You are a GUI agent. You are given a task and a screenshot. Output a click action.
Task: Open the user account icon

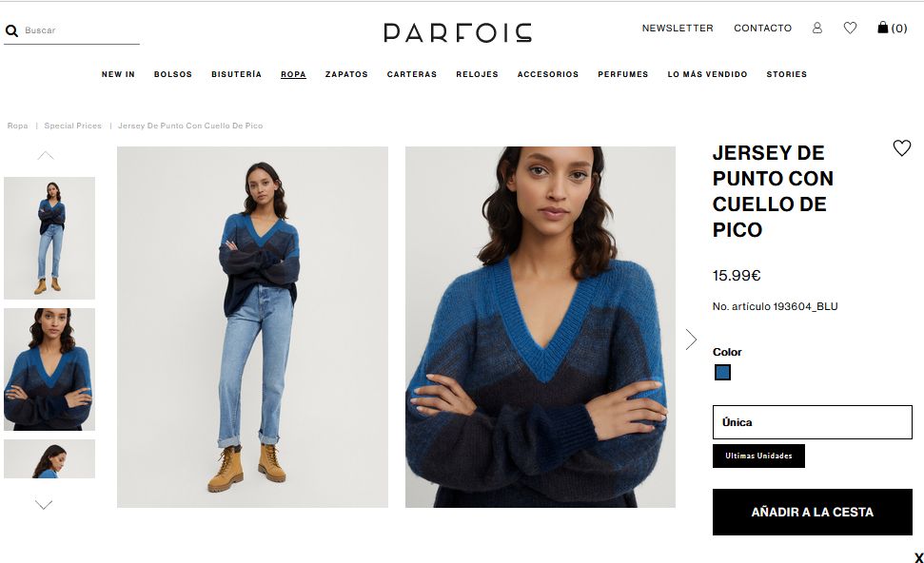pos(816,28)
